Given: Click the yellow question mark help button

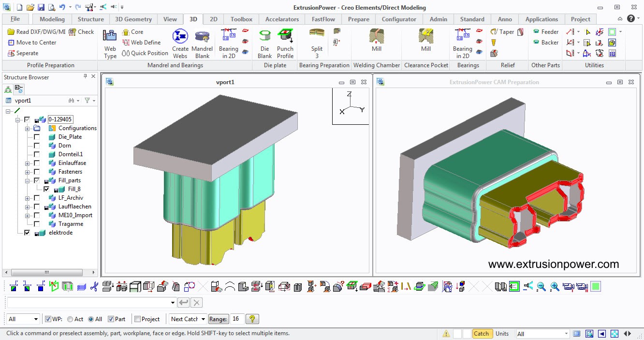Looking at the screenshot, I should tap(252, 319).
